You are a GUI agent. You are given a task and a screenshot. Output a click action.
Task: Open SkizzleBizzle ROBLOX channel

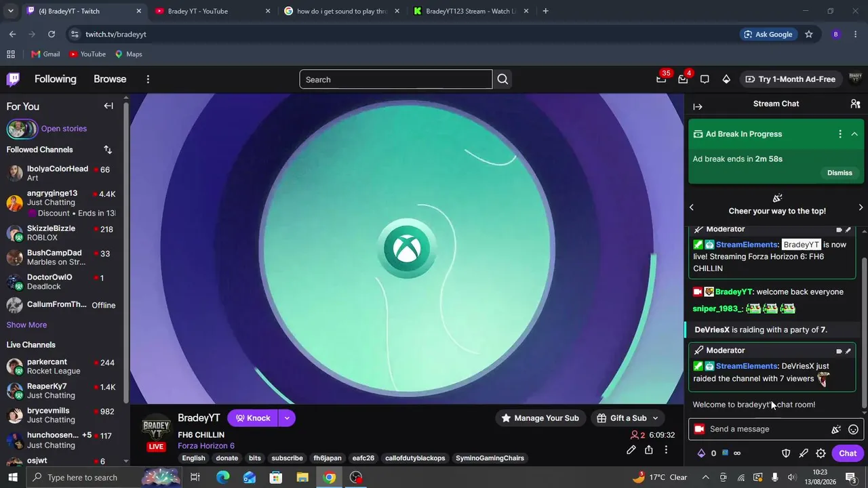click(62, 233)
